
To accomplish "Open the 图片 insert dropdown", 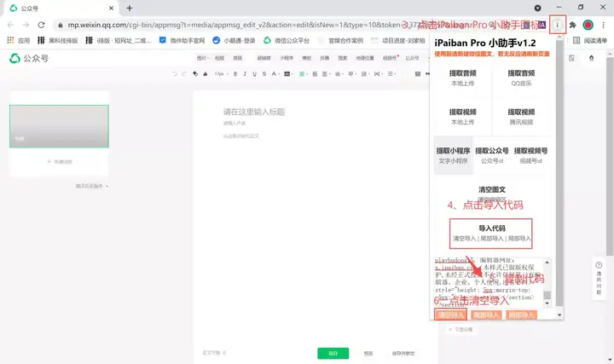I will click(202, 58).
